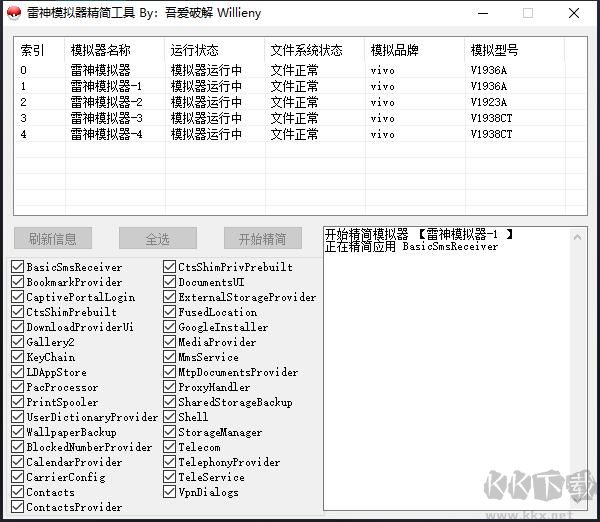
Task: Toggle the Contacts checkbox
Action: point(17,492)
